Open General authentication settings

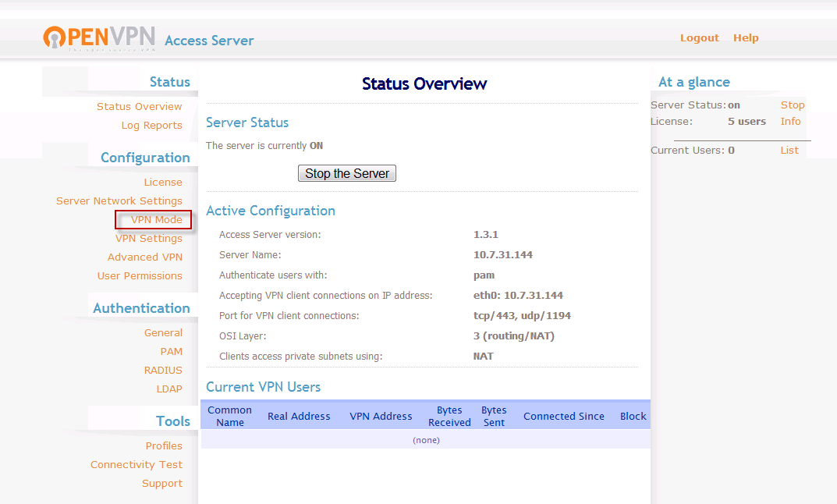[164, 332]
